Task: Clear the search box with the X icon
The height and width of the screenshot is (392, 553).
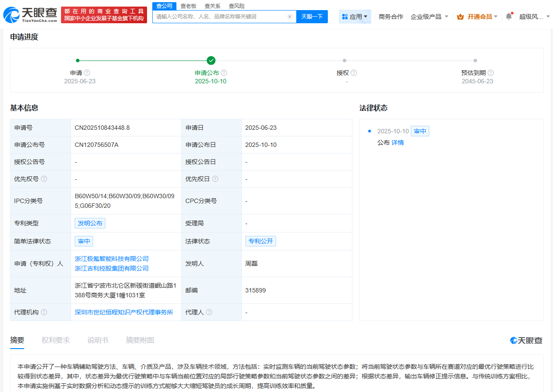Action: point(290,17)
